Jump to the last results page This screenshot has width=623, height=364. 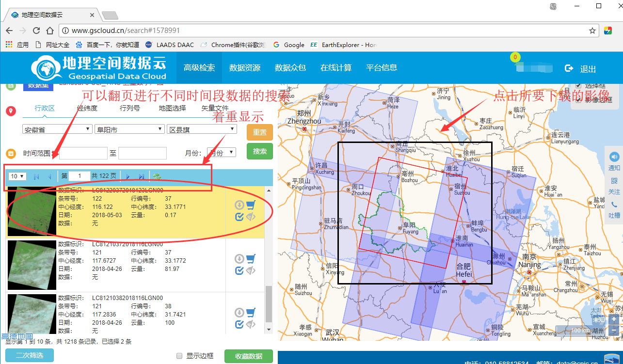(x=141, y=176)
